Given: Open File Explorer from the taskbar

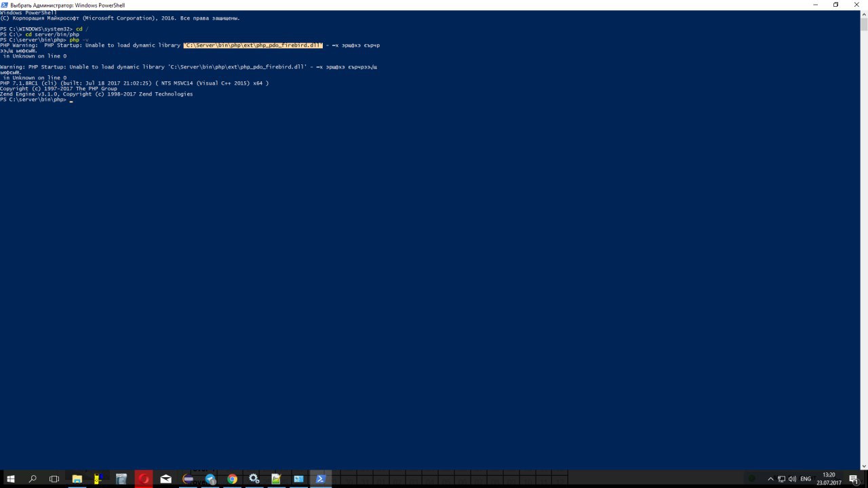Looking at the screenshot, I should tap(77, 479).
